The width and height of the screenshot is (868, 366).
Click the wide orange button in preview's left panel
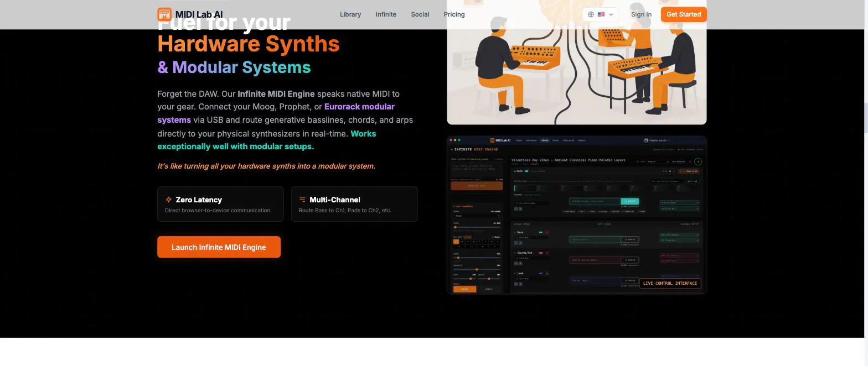coord(477,186)
